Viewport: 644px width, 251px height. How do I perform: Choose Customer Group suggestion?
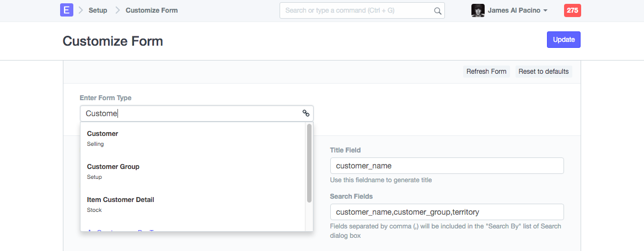click(113, 171)
